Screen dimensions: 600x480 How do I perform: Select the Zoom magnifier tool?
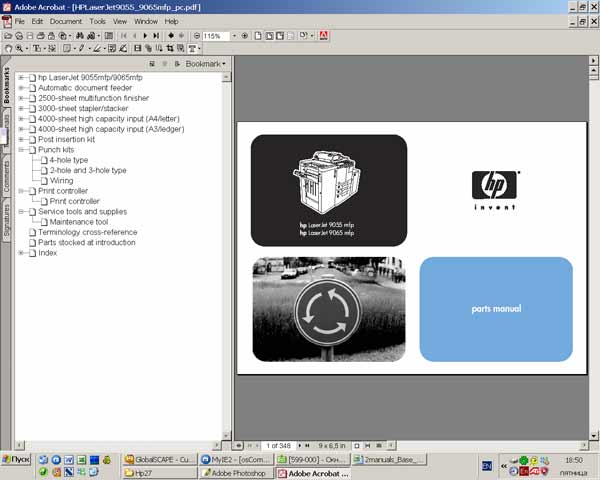[19, 49]
